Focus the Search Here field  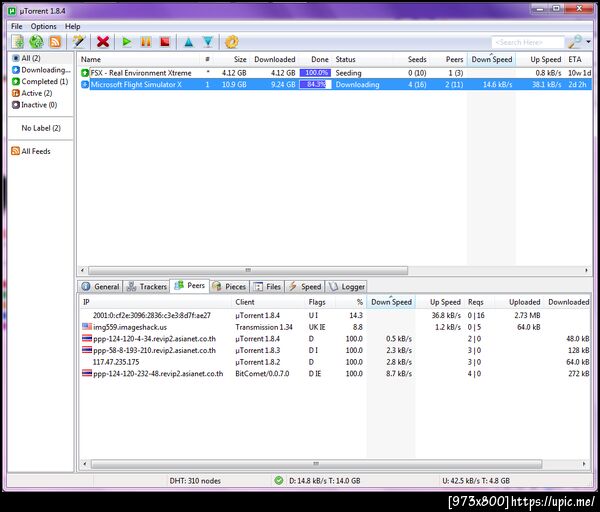(528, 42)
